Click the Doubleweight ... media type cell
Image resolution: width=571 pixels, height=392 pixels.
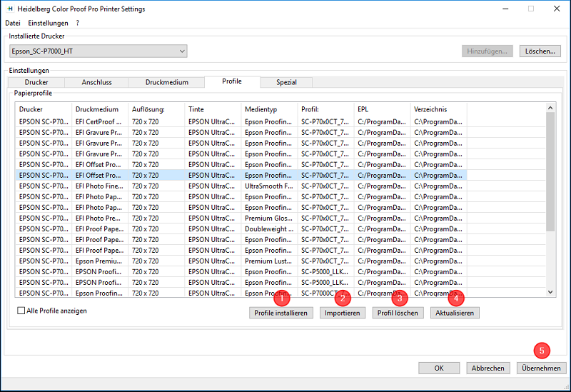(269, 229)
